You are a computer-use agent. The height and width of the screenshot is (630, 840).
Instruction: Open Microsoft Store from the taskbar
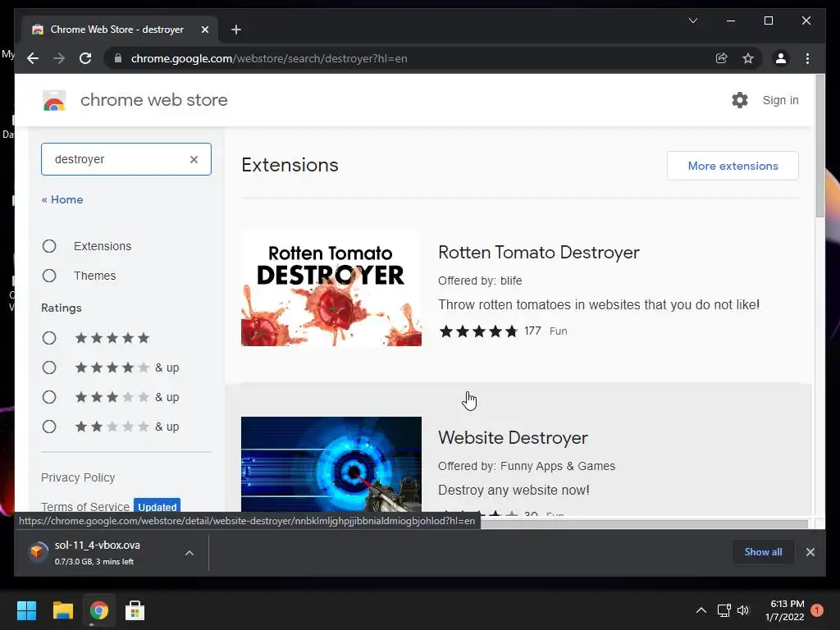[x=135, y=610]
